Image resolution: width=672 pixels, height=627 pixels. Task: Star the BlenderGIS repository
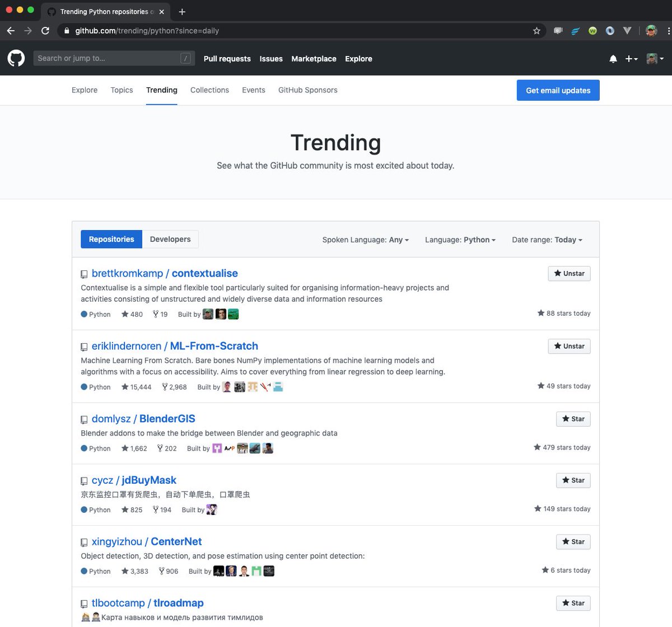click(573, 419)
